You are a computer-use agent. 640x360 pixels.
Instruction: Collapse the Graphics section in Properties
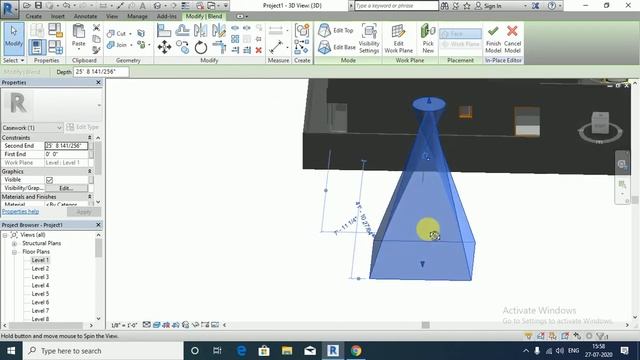90,171
